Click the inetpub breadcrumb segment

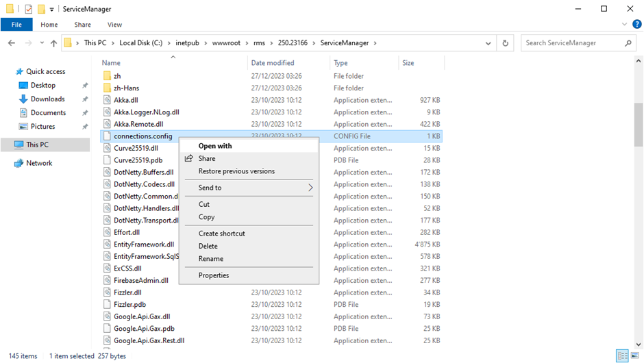pyautogui.click(x=187, y=42)
